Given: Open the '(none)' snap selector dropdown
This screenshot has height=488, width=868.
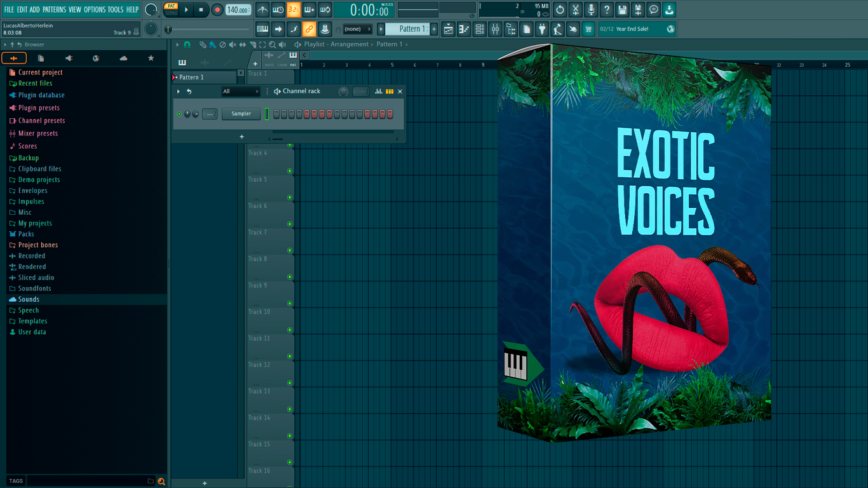Looking at the screenshot, I should click(x=357, y=29).
